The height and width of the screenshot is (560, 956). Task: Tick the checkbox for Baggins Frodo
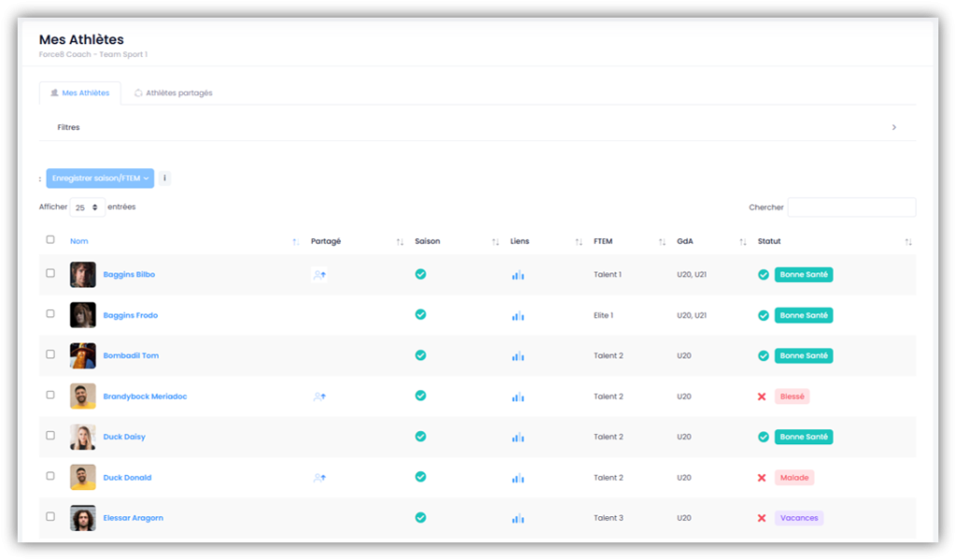[50, 314]
